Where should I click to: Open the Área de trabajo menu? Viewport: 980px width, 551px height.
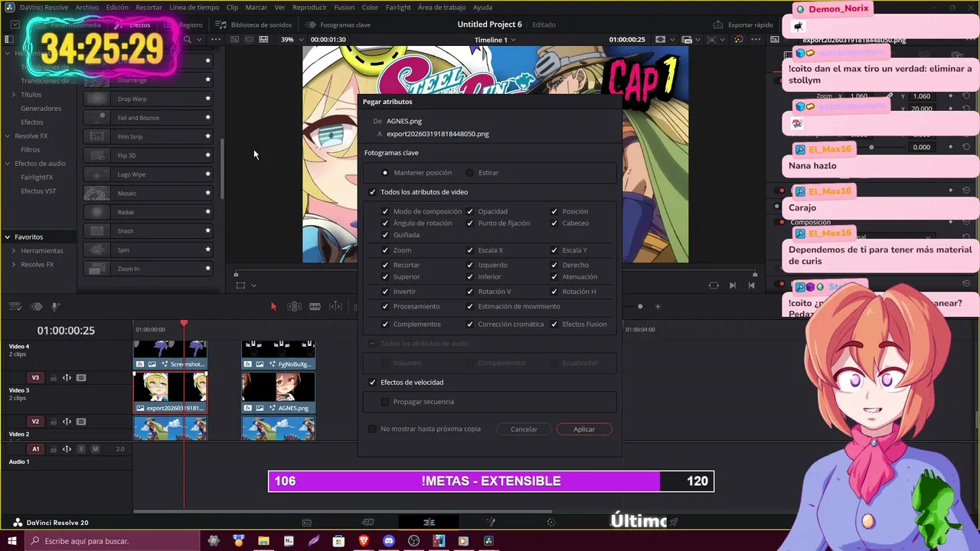[442, 7]
